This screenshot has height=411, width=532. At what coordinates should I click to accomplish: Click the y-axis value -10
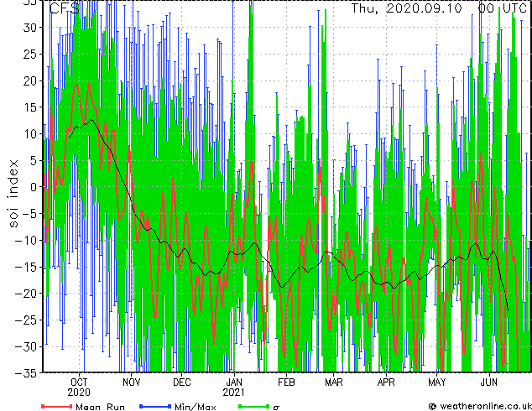coord(27,241)
